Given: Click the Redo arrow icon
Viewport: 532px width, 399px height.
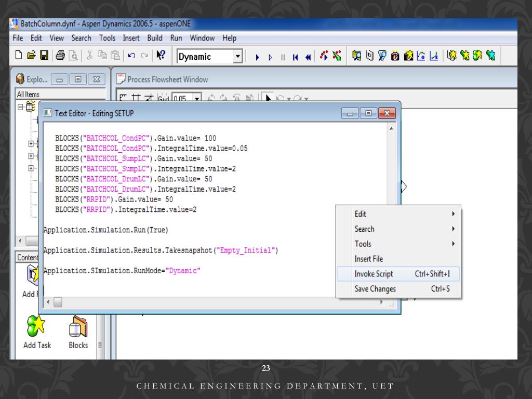Looking at the screenshot, I should coord(144,55).
